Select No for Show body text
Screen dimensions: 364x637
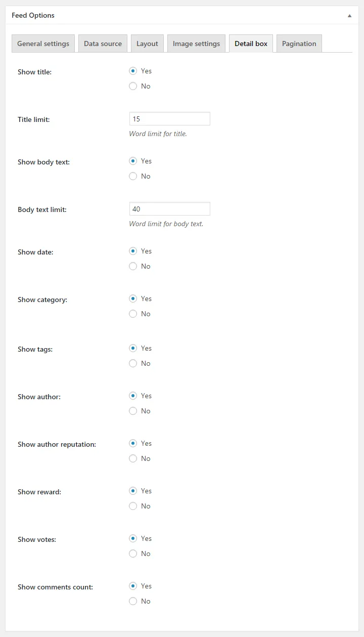coord(133,176)
